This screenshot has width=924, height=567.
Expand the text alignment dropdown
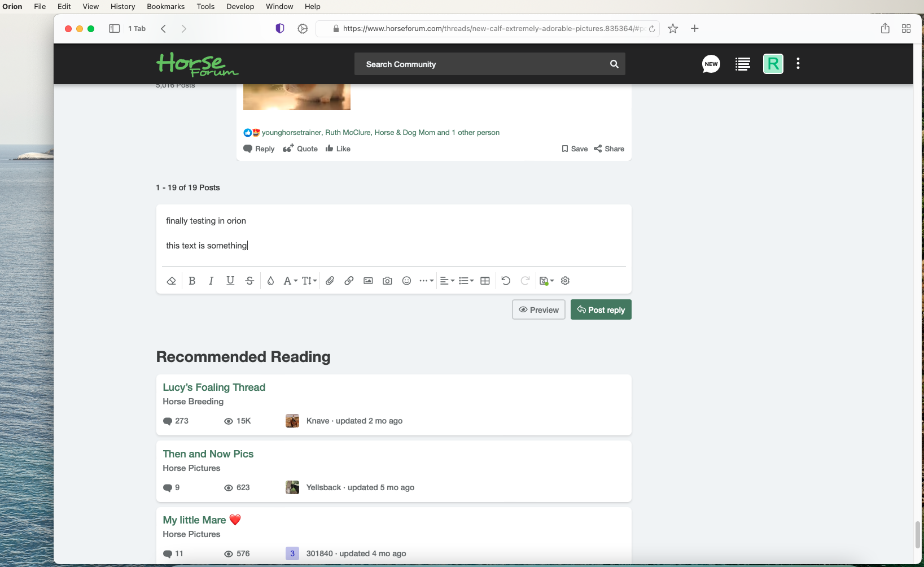[x=447, y=281]
